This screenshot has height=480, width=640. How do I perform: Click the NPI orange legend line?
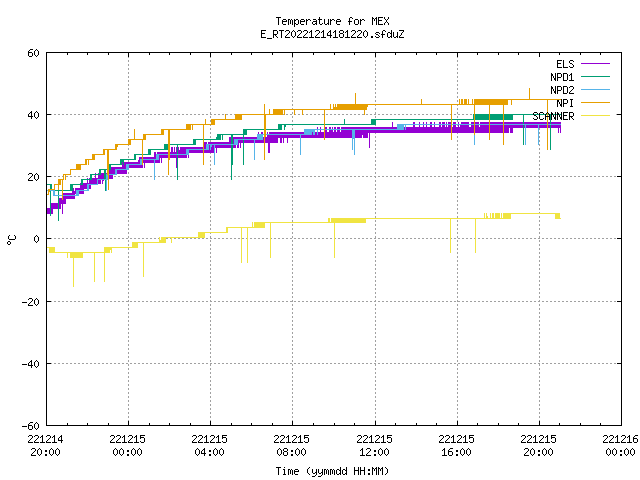coord(595,103)
